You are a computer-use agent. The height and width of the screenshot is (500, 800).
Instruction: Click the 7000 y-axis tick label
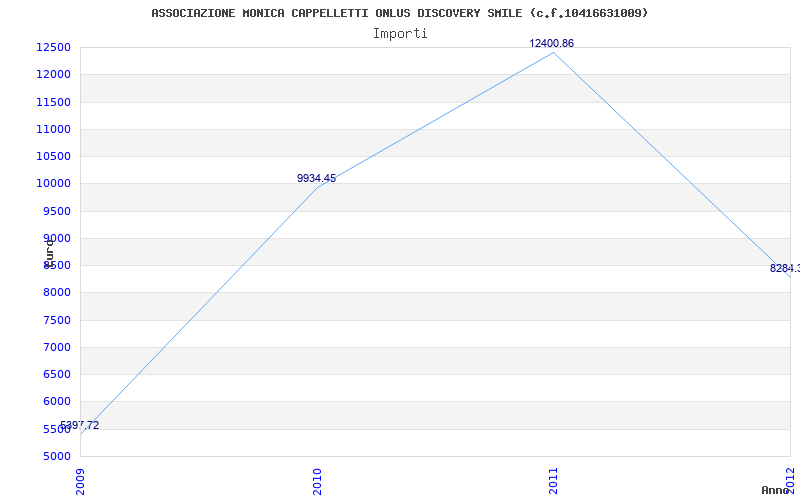(57, 347)
